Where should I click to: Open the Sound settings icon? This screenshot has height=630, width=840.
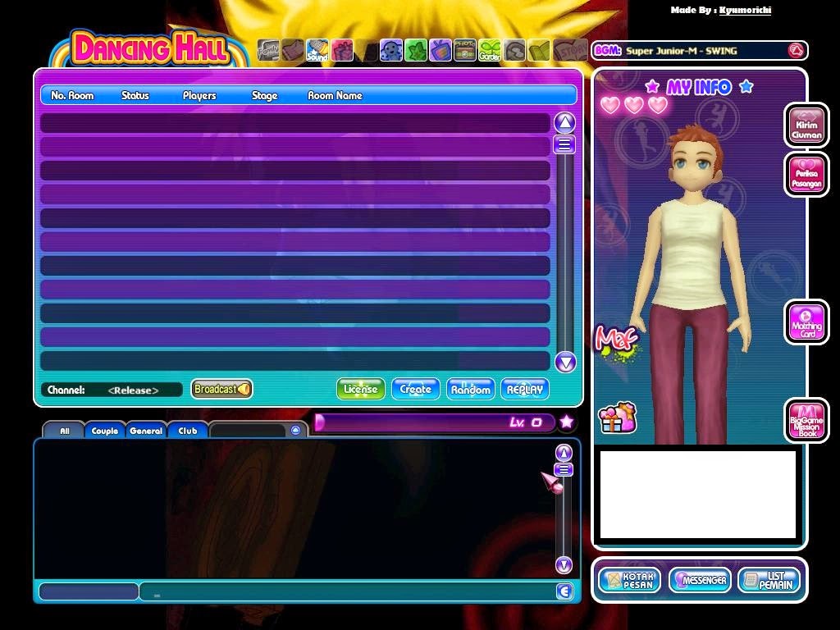pyautogui.click(x=317, y=50)
